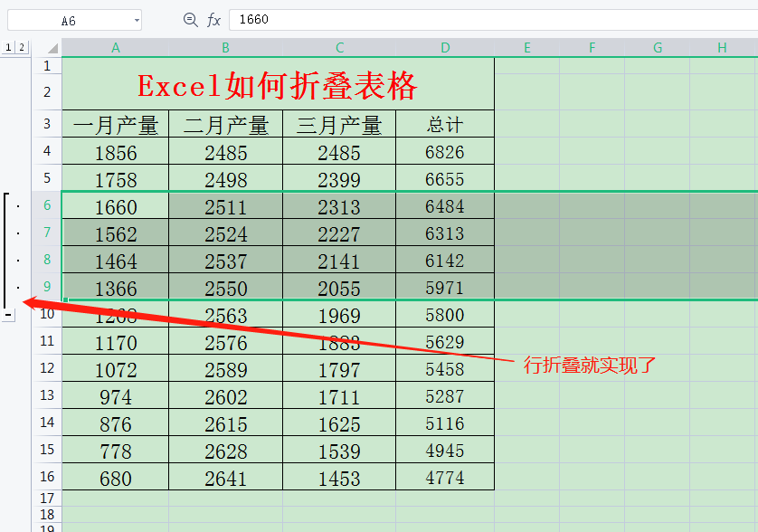This screenshot has height=532, width=758.
Task: Click cell with value 2498
Action: coord(226,178)
